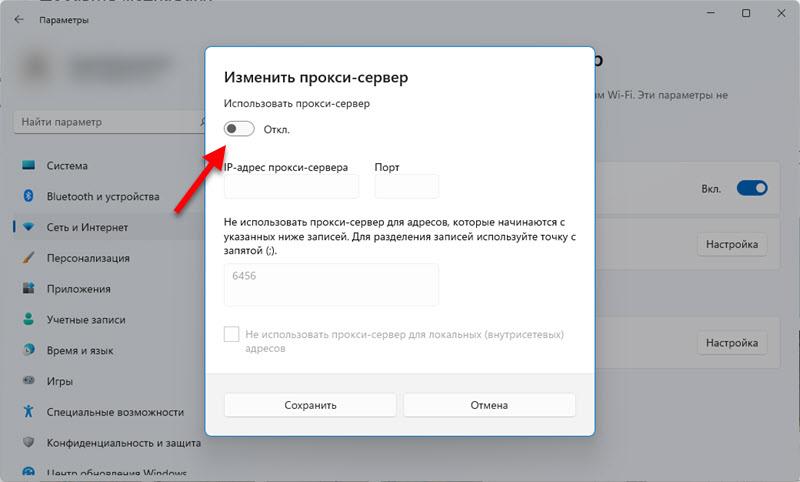Click the proxy exceptions text box containing 6456
The height and width of the screenshot is (482, 800).
click(331, 285)
